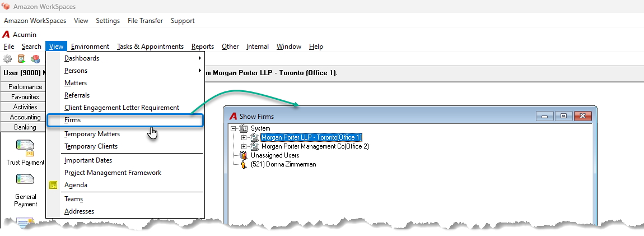Open the File menu
The image size is (644, 236).
[9, 47]
